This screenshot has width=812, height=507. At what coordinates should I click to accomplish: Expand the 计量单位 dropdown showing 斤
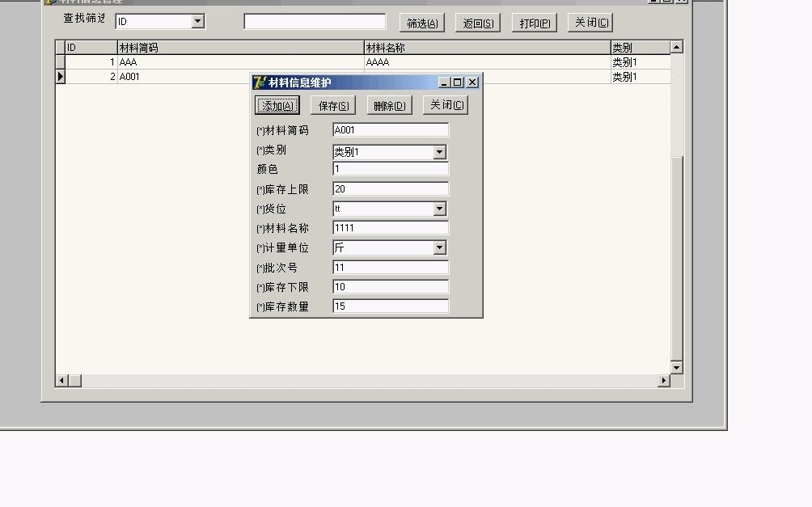pyautogui.click(x=440, y=247)
